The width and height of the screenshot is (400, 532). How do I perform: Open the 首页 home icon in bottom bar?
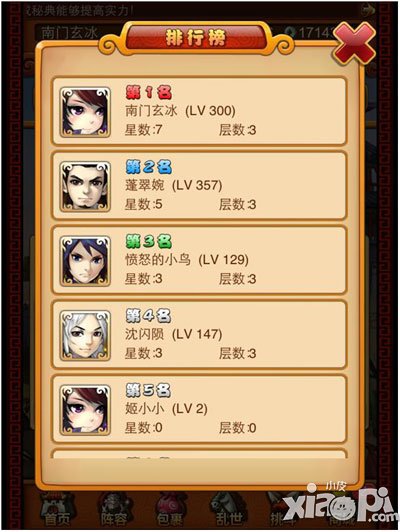[58, 510]
